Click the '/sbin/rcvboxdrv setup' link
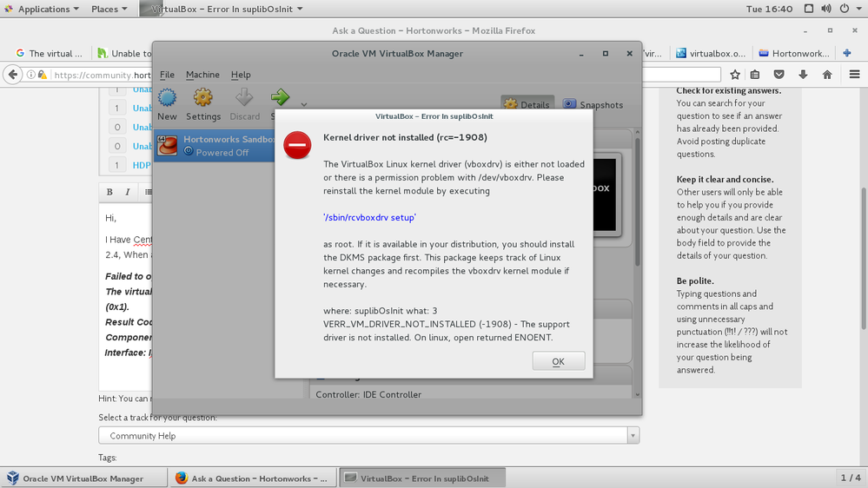Viewport: 868px width, 488px height. click(x=370, y=217)
